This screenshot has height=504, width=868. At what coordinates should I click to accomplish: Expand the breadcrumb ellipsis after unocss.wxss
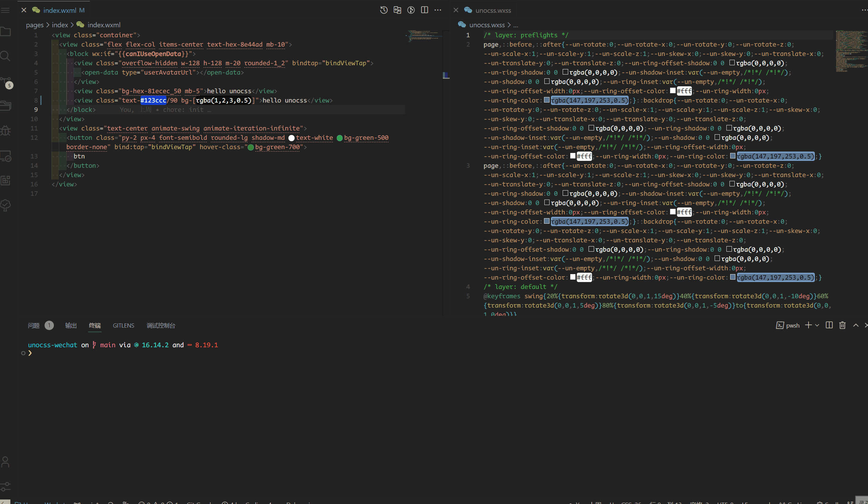[x=515, y=25]
